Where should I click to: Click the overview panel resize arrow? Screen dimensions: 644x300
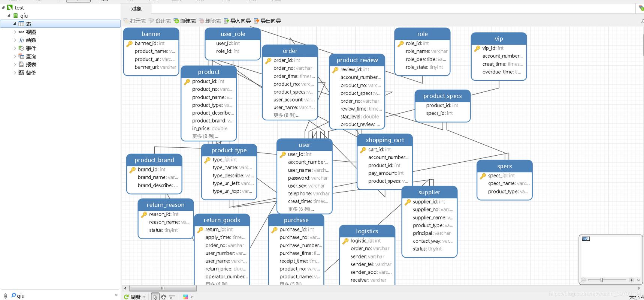point(638,280)
